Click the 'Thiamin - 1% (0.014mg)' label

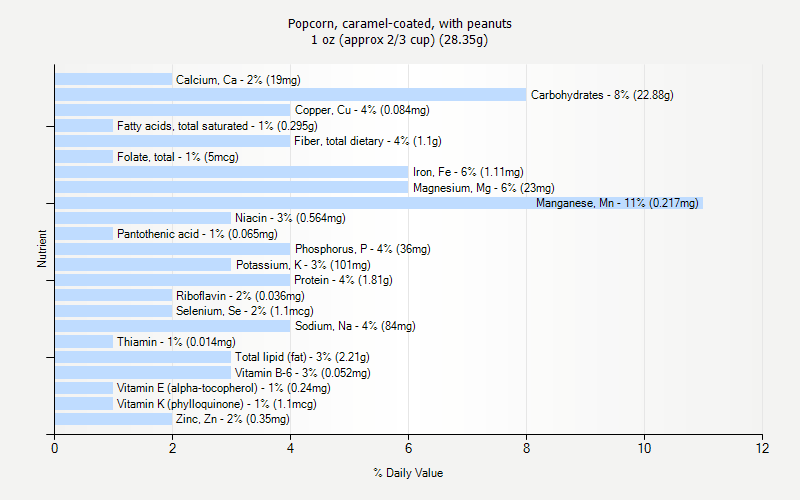click(x=176, y=342)
